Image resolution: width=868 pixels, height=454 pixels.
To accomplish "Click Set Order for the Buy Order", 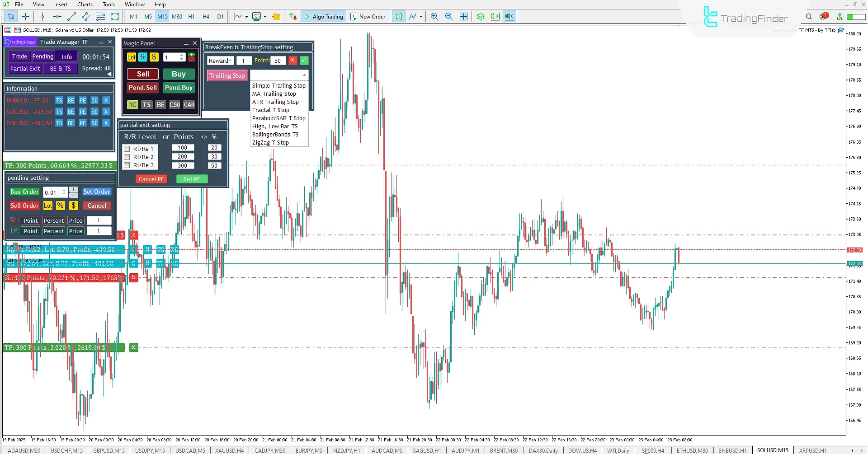I will click(97, 192).
